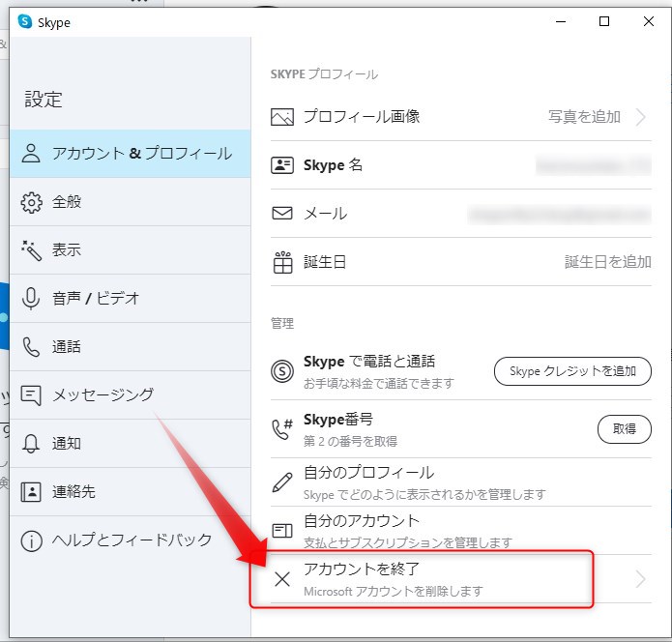Open the 自分のプロフィール row

[x=460, y=482]
